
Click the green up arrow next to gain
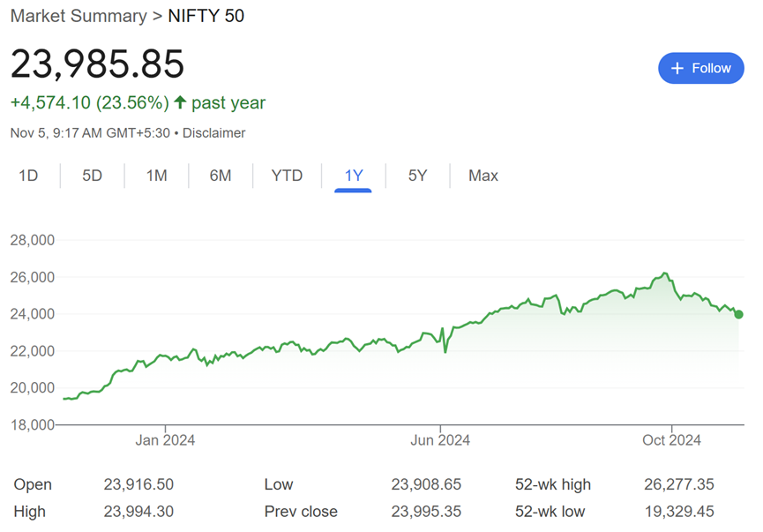pyautogui.click(x=180, y=103)
